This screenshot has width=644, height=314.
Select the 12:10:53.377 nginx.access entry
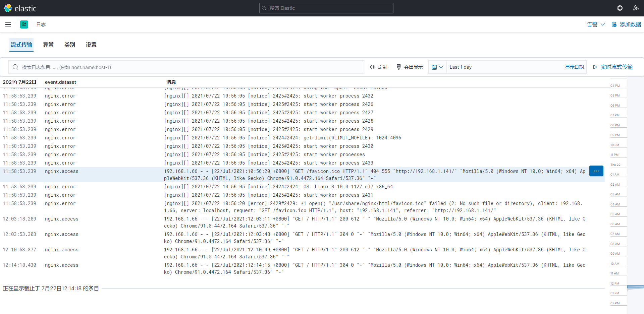[302, 253]
